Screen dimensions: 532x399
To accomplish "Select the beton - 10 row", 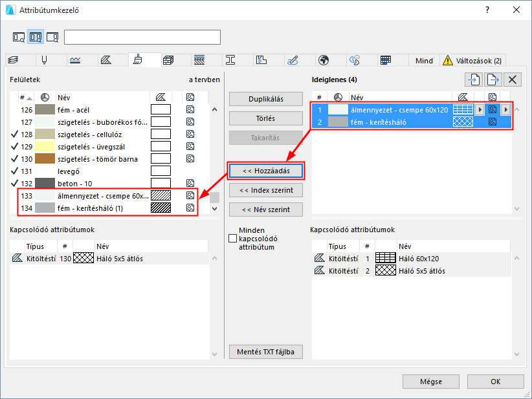I will coord(109,184).
